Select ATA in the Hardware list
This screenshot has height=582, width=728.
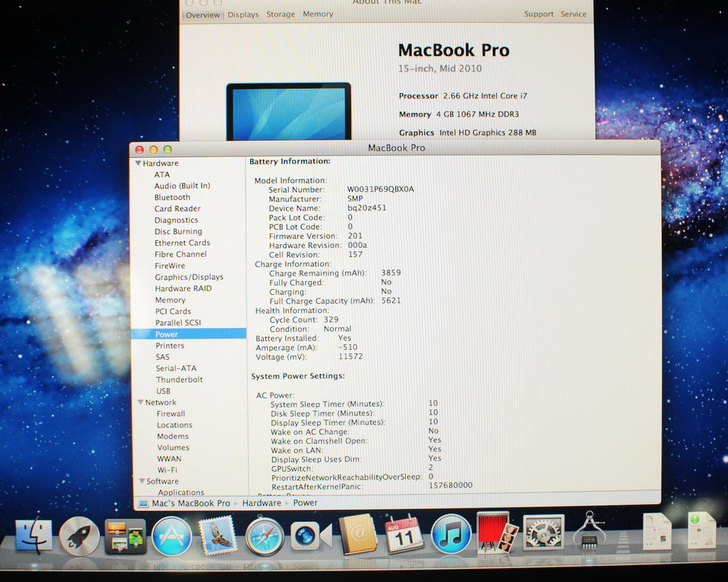coord(162,175)
